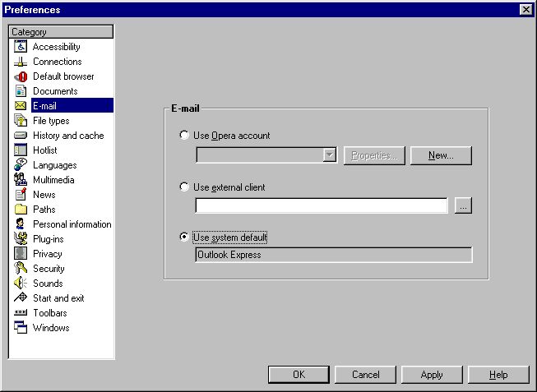
Task: Click the Hotlist panel icon
Action: [x=21, y=150]
